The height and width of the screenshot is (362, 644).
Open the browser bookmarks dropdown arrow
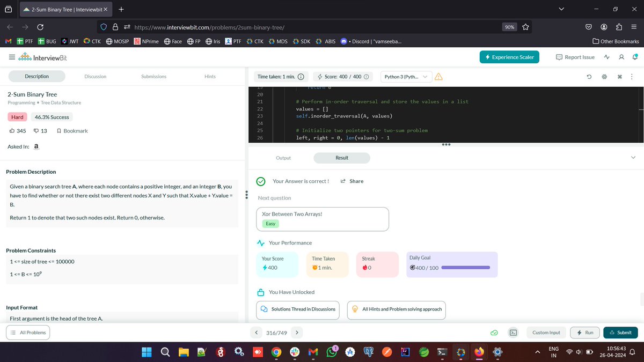pyautogui.click(x=561, y=9)
